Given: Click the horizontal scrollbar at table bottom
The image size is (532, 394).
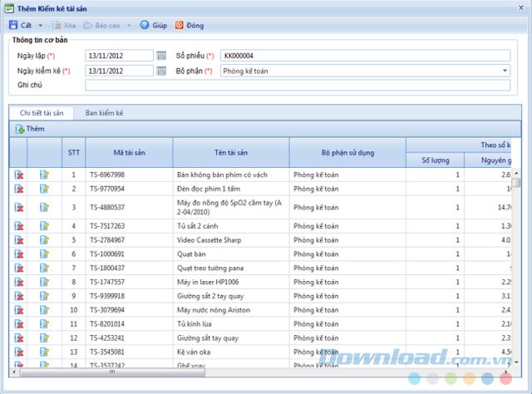Looking at the screenshot, I should 249,372.
